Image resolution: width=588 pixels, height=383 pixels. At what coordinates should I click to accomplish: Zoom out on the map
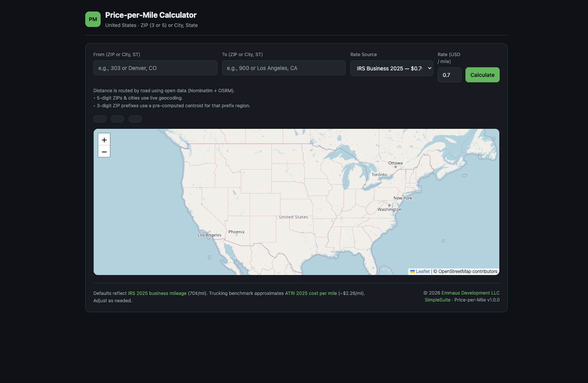104,151
